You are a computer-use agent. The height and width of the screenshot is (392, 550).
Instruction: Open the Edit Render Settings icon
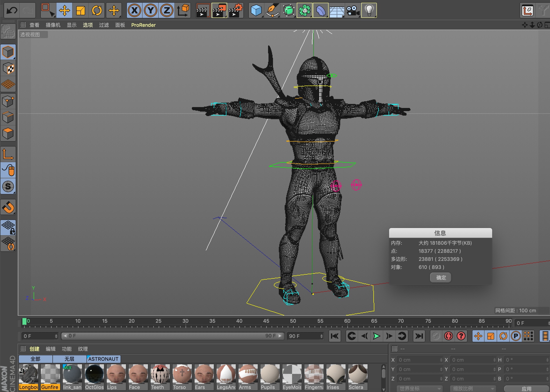pyautogui.click(x=236, y=10)
